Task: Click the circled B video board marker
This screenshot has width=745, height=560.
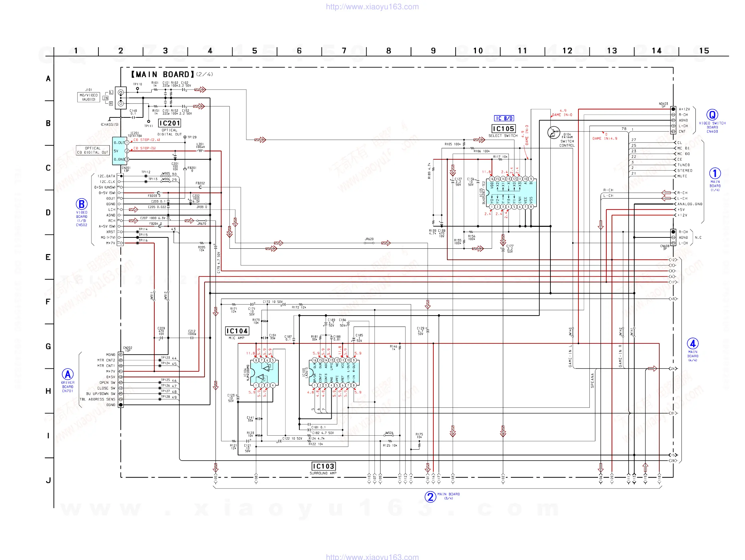Action: (x=81, y=204)
